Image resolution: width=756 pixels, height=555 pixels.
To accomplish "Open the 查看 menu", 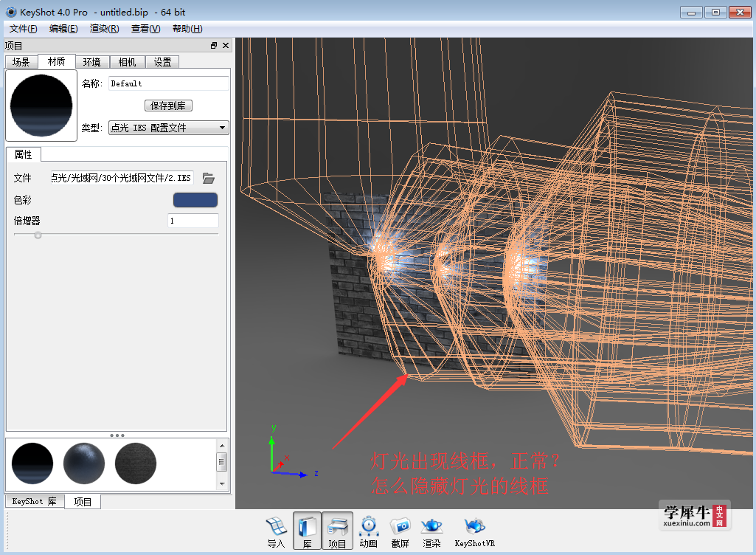I will 145,29.
